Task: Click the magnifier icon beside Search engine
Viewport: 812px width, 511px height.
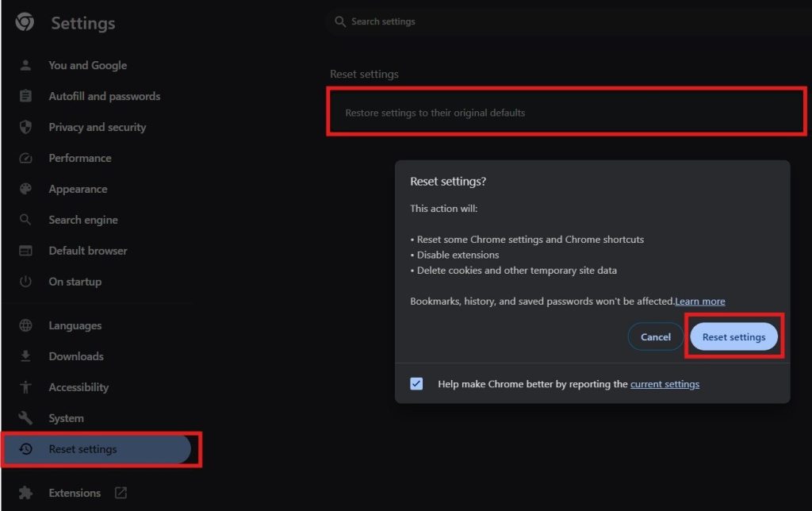Action: tap(25, 220)
